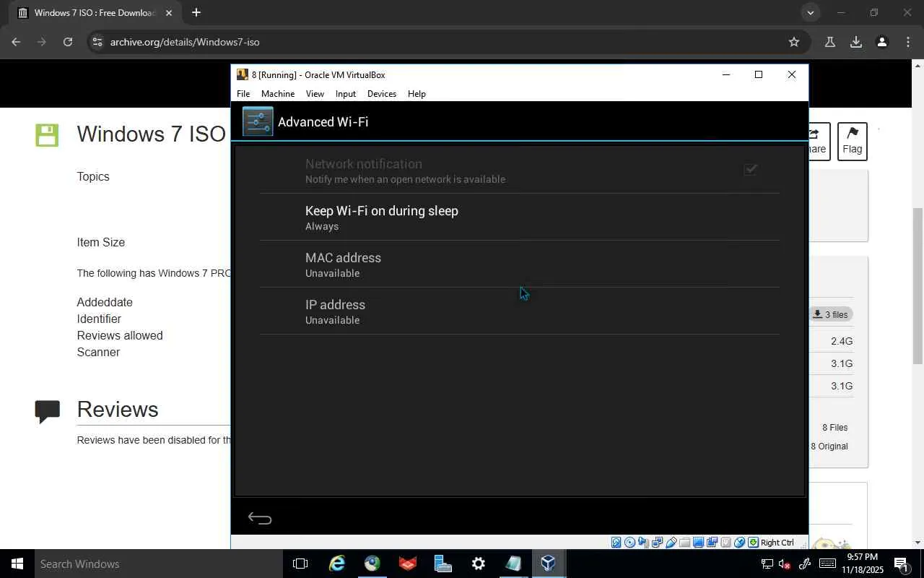
Task: Click the network adapters status icon
Action: [x=657, y=543]
